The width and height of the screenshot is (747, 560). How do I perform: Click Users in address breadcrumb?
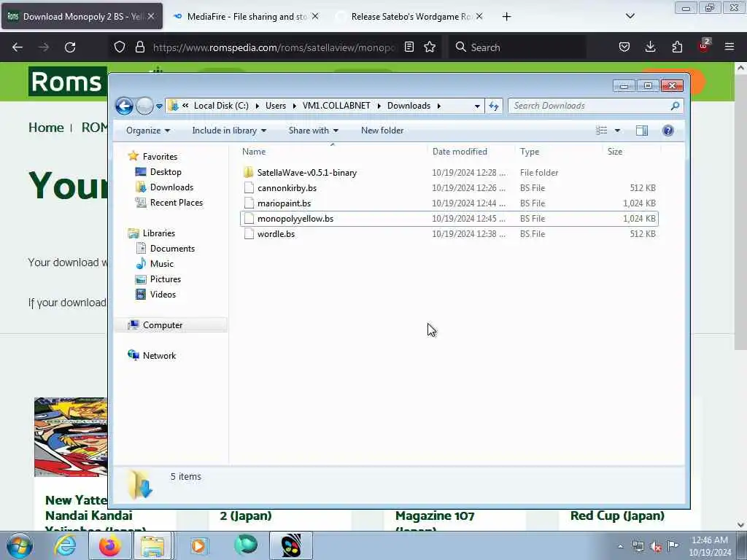[276, 106]
